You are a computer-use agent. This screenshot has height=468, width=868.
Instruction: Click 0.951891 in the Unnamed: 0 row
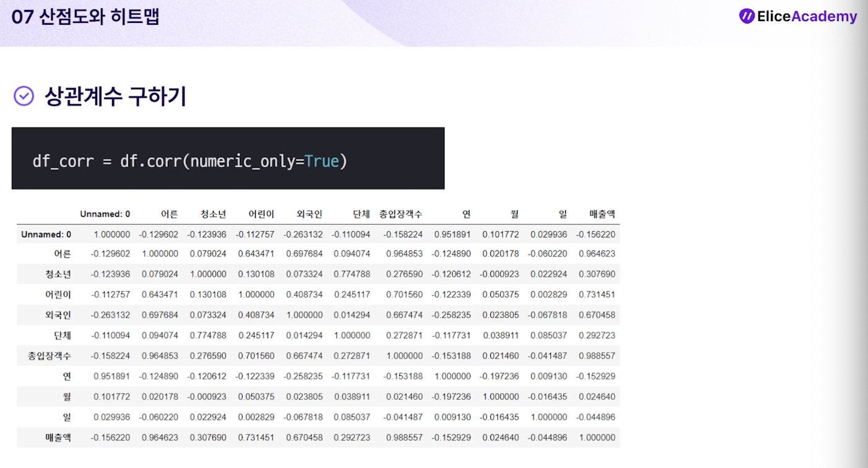click(x=453, y=235)
